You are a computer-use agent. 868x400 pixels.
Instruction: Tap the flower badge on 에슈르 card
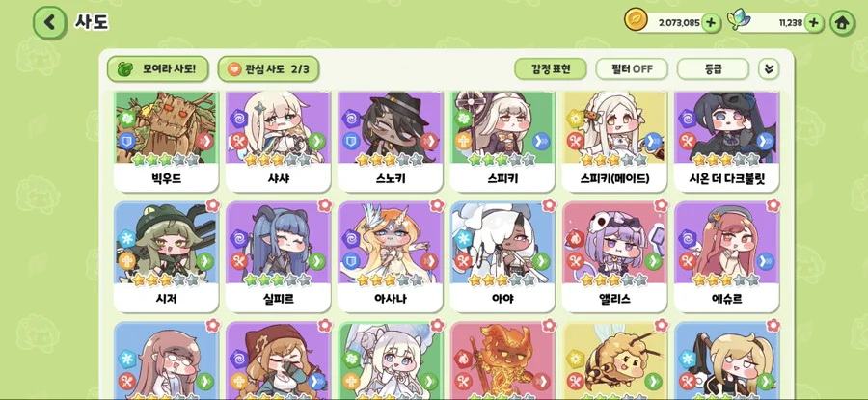click(x=773, y=205)
